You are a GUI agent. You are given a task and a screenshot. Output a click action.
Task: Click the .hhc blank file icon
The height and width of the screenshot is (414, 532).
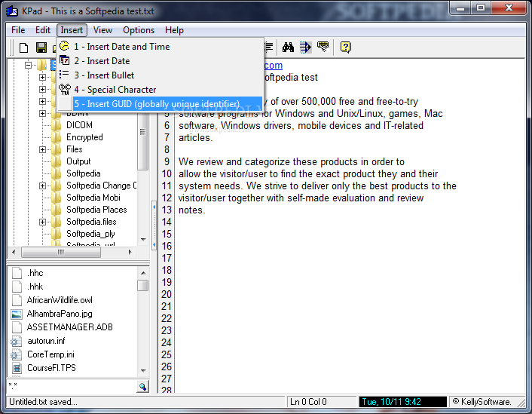click(17, 273)
